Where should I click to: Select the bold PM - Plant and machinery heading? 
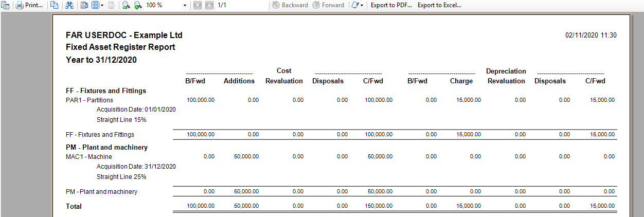106,147
